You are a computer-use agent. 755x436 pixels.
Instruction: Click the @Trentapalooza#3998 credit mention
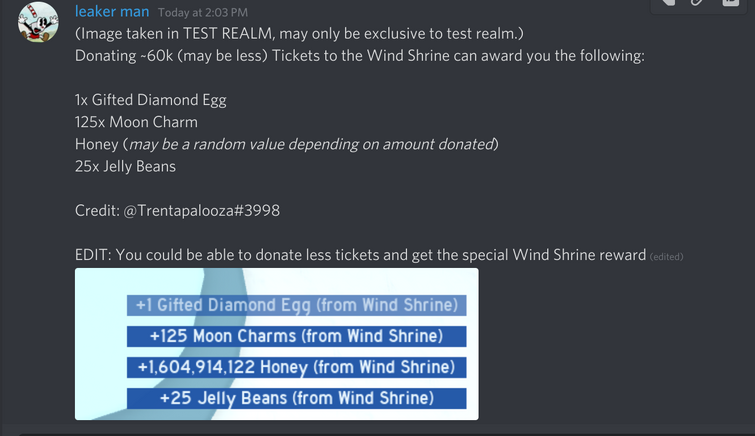point(201,211)
